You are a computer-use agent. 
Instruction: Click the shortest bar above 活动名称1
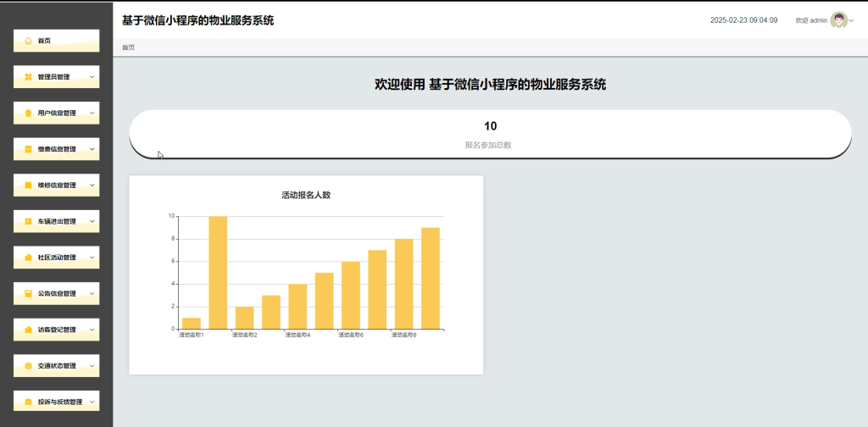[191, 324]
